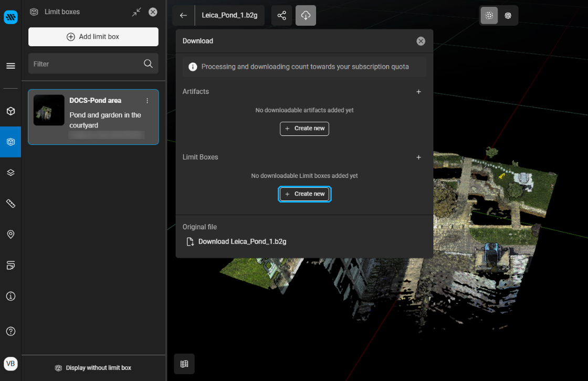588x381 pixels.
Task: Select the mesh sphere display mode toggle
Action: 508,15
